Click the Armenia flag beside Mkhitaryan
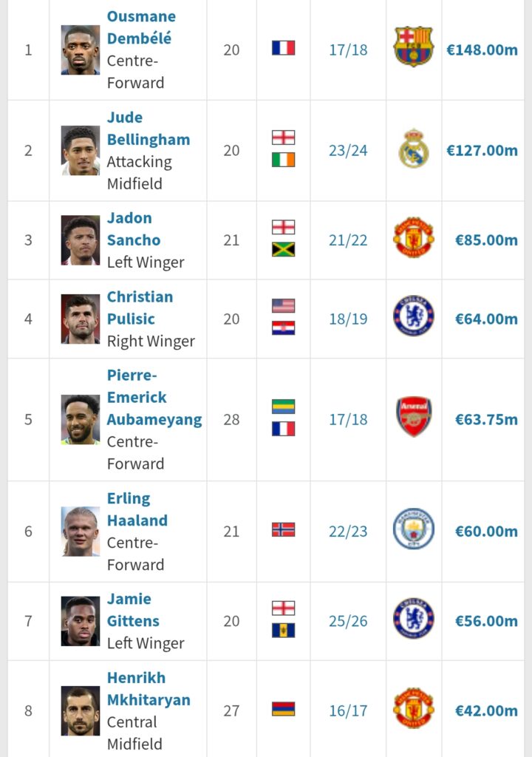 pyautogui.click(x=283, y=709)
